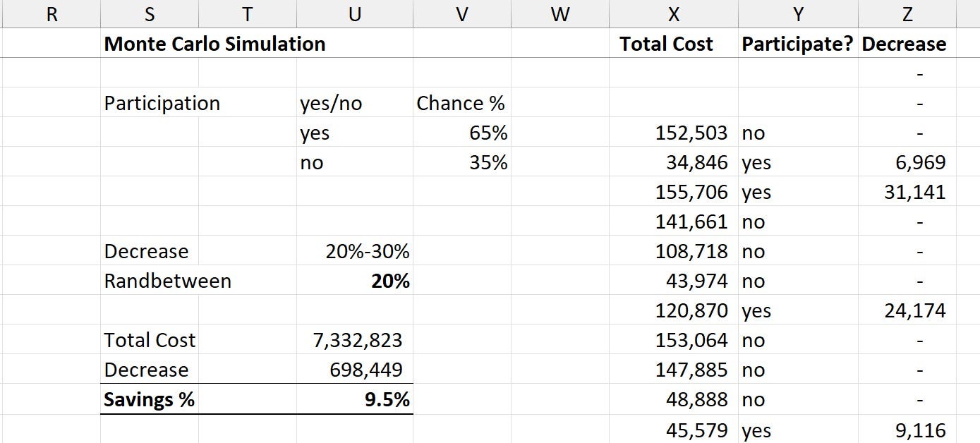The image size is (980, 443).
Task: Select the 'yes' cell beside 120,870
Action: click(798, 310)
